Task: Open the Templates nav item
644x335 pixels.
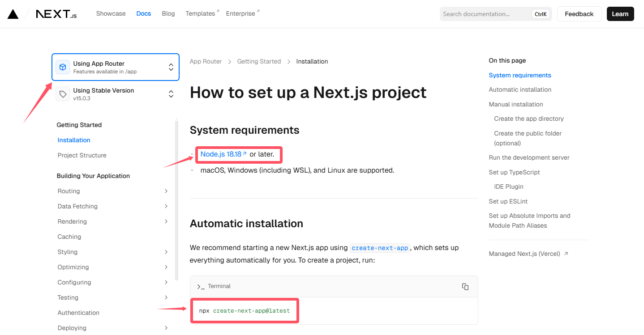Action: coord(202,13)
